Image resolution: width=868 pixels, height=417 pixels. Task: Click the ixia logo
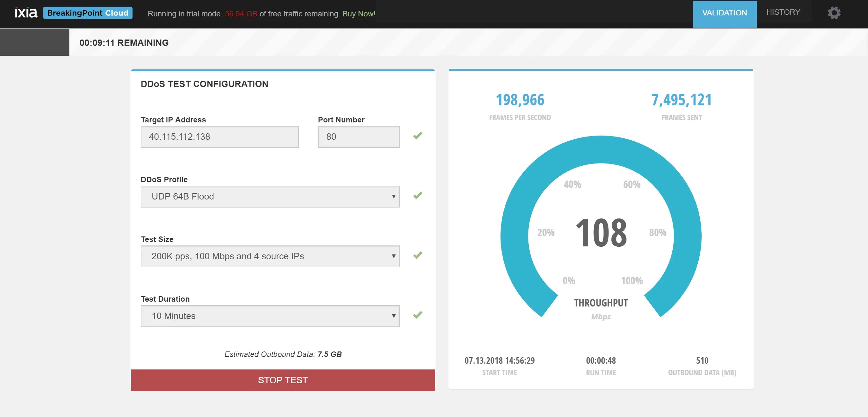point(26,13)
